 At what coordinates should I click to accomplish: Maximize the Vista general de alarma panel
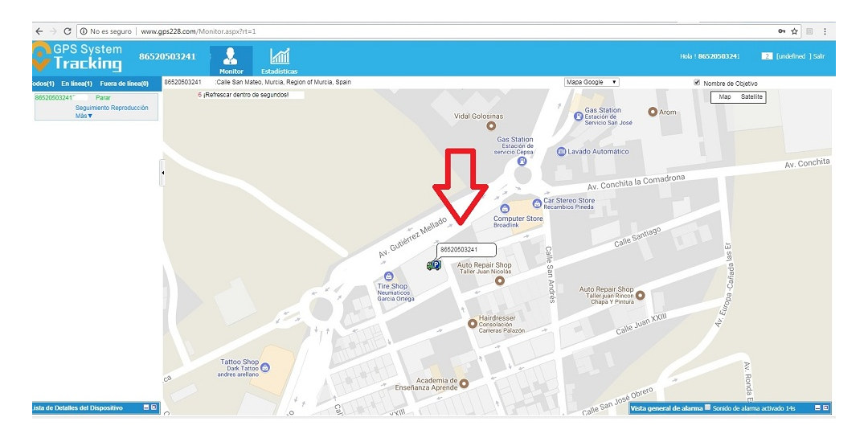pos(826,407)
